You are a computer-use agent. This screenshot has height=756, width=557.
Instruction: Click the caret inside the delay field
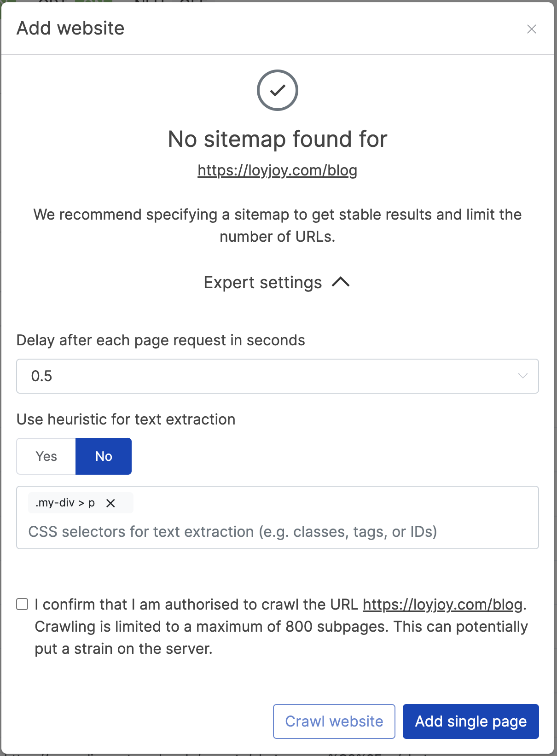pos(522,376)
